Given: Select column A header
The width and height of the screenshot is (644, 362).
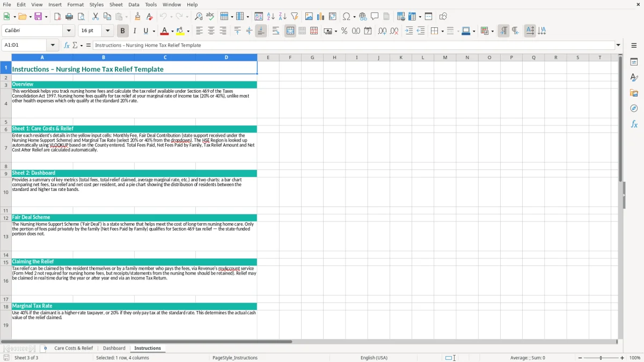Looking at the screenshot, I should (x=42, y=57).
